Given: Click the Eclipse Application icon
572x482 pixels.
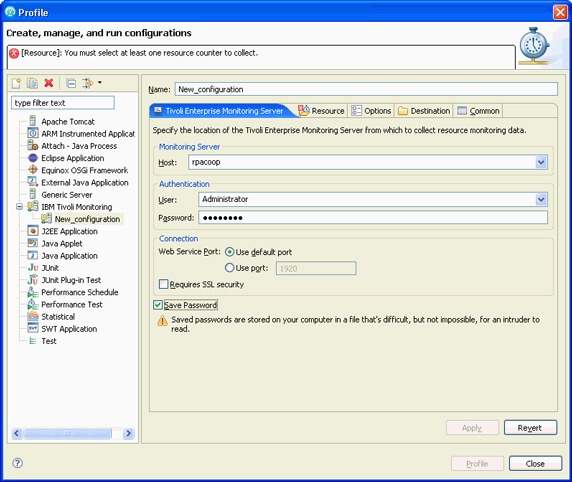Looking at the screenshot, I should 33,158.
